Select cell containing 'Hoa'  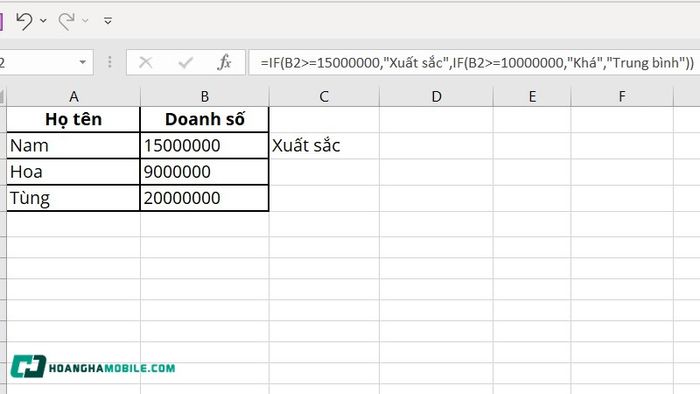tap(74, 172)
